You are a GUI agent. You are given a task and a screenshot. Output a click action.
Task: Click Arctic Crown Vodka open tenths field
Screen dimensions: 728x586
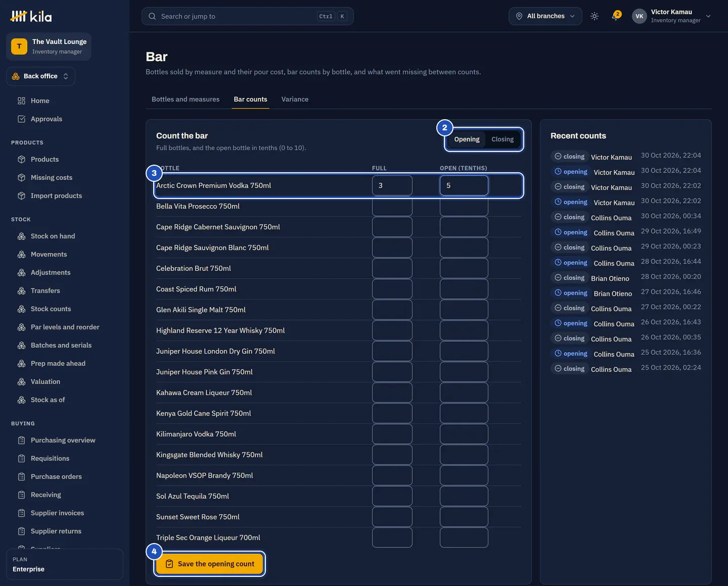click(x=464, y=185)
